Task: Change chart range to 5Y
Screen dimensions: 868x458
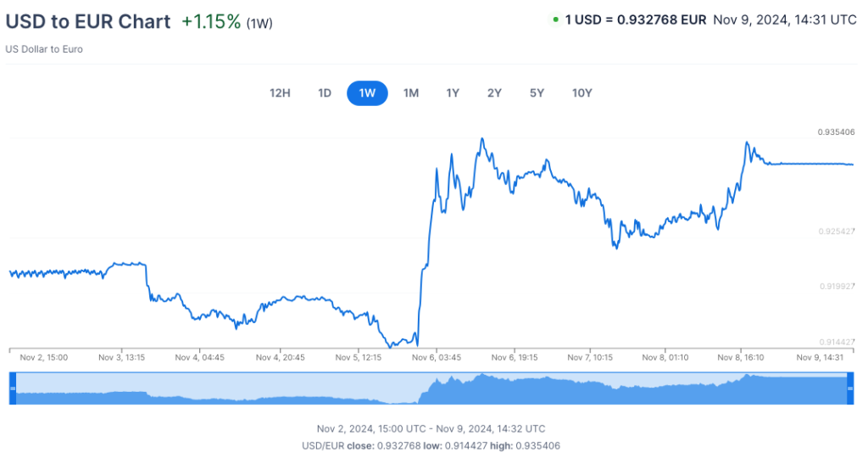Action: point(537,93)
